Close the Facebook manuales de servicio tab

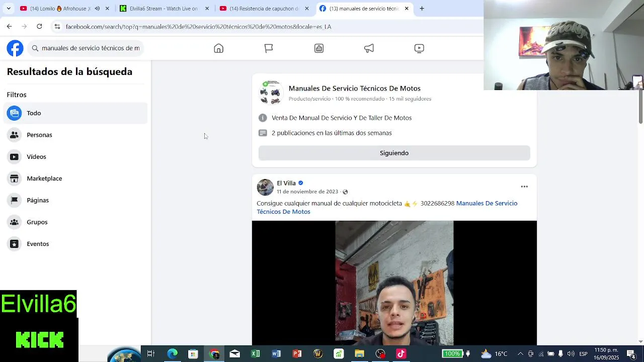pos(407,9)
